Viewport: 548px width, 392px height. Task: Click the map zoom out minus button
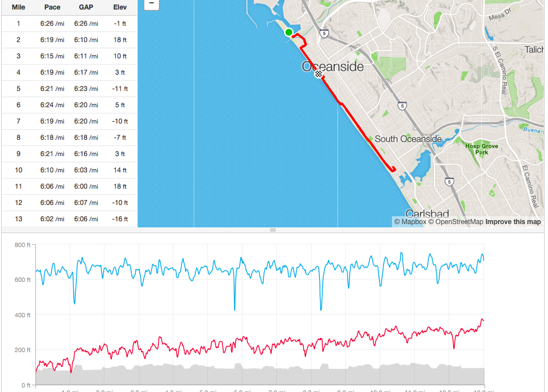click(x=152, y=4)
